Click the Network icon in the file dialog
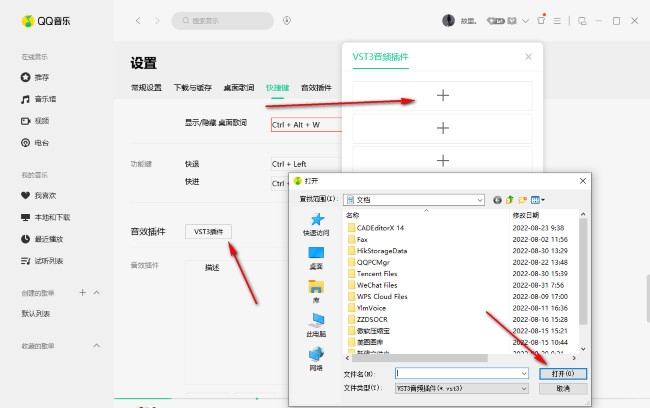650x408 pixels. tap(316, 354)
